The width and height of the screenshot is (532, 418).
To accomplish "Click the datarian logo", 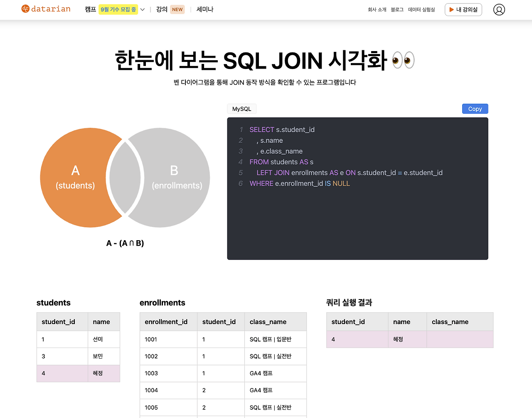I will (46, 9).
